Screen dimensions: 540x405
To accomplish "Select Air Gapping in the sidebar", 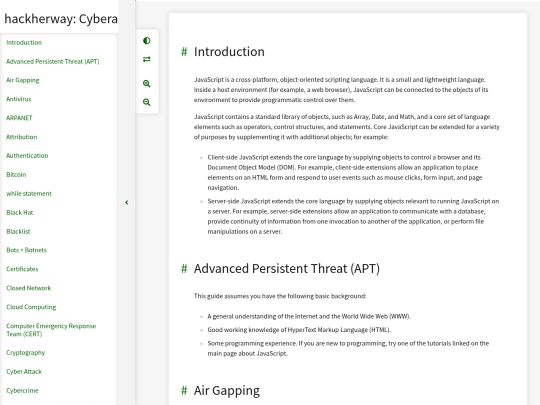I will 23,80.
